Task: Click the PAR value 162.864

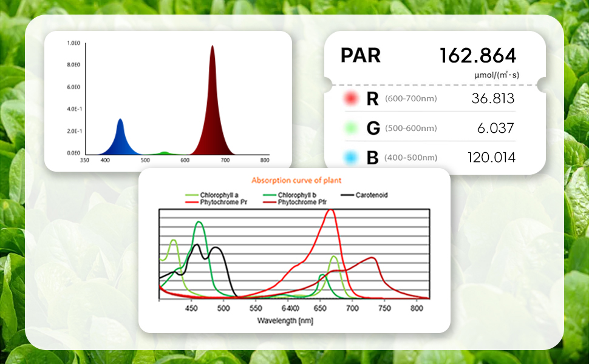Action: point(478,56)
